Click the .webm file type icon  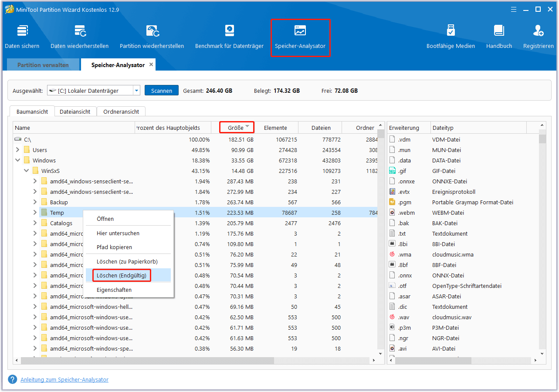point(392,213)
